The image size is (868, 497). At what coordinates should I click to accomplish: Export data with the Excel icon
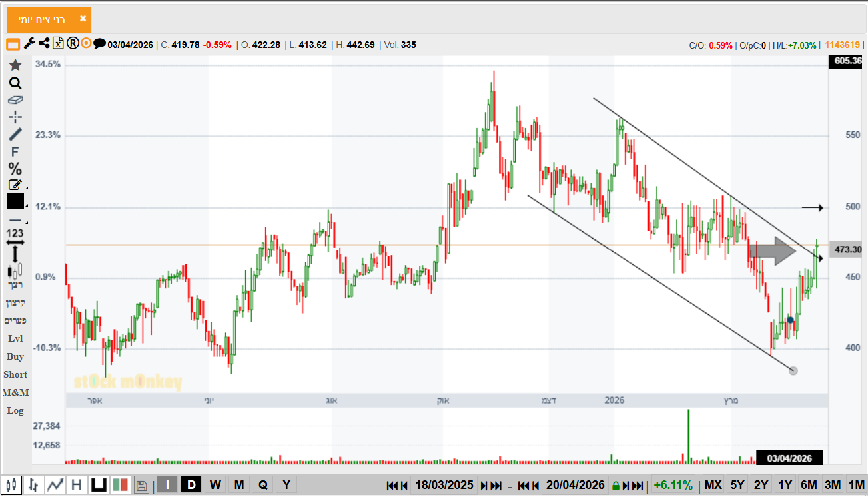58,44
